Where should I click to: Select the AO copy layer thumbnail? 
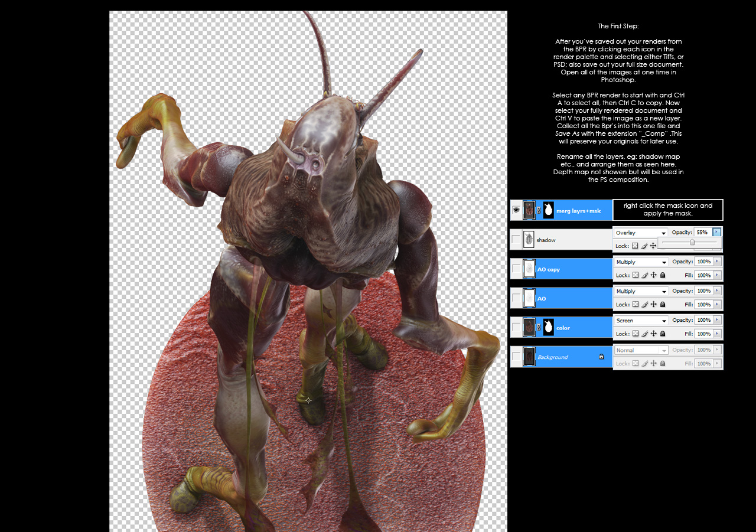529,269
